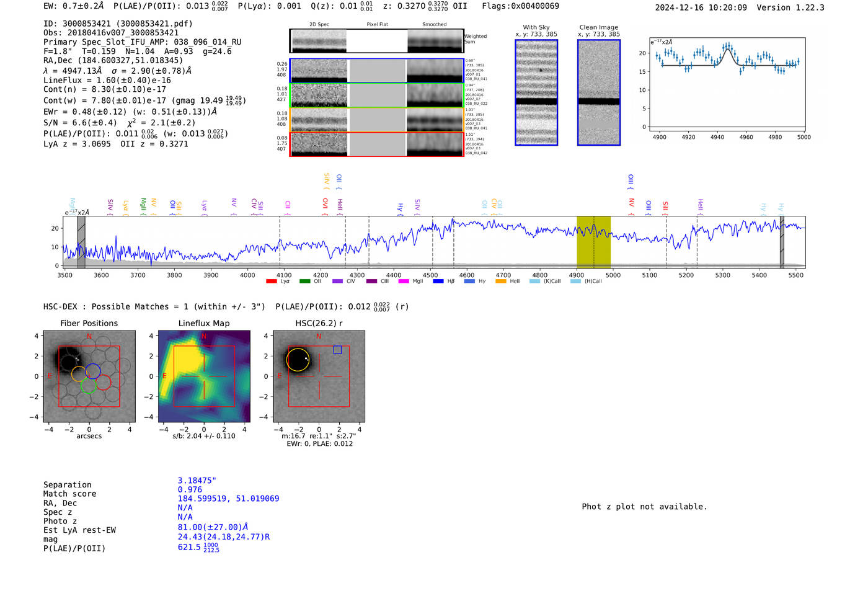Click the 'Version 1.22.3' label
Viewport: 868px width, 591px height.
coord(791,7)
